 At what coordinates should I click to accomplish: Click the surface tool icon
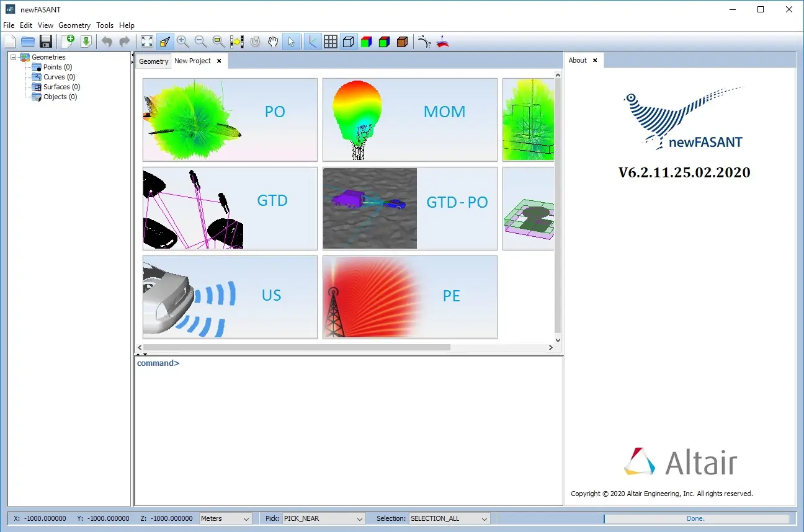click(442, 42)
